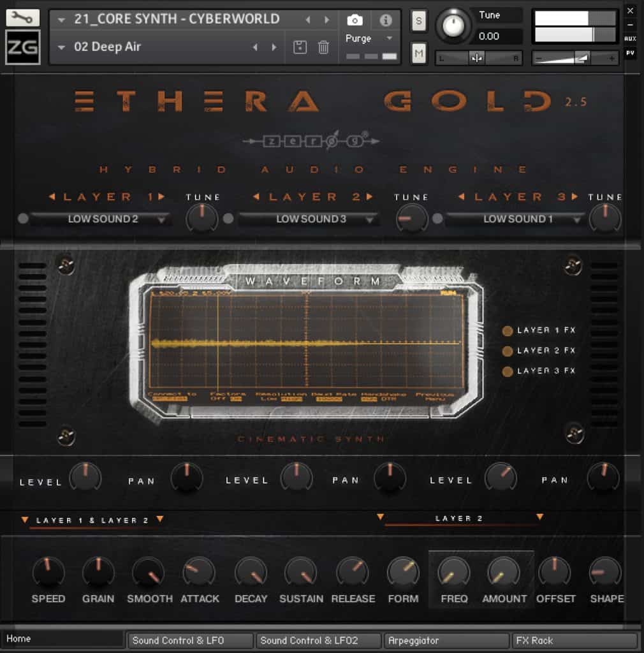The width and height of the screenshot is (644, 653).
Task: Open the wrench instrument settings icon
Action: [x=23, y=17]
